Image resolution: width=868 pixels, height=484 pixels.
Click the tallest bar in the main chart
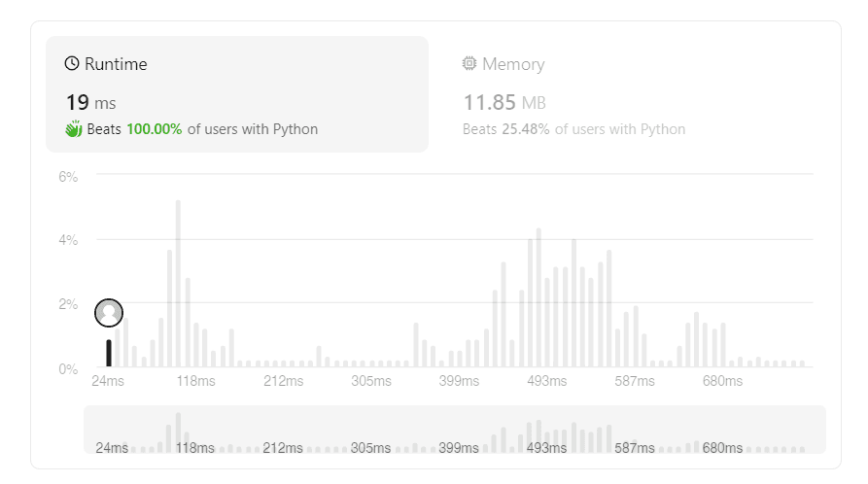[178, 282]
